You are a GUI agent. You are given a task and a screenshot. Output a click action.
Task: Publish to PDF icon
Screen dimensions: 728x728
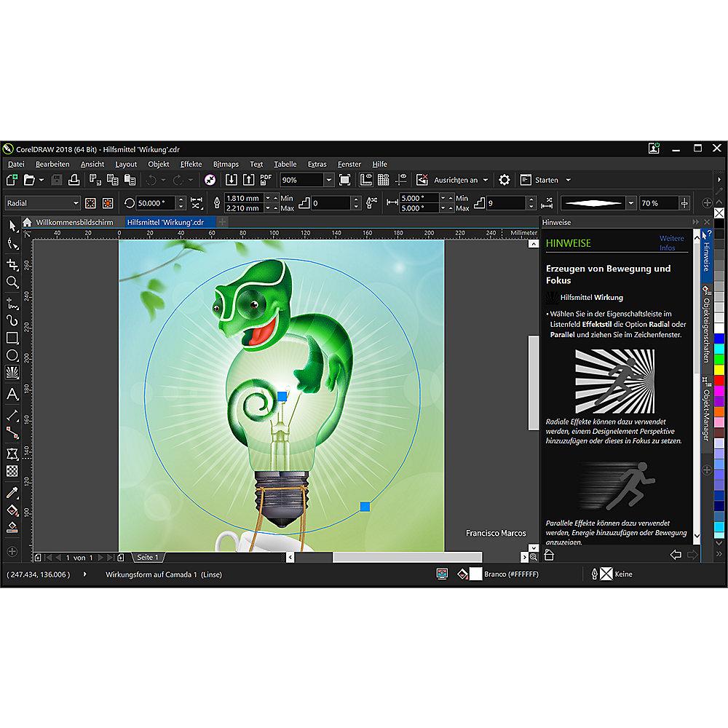click(266, 180)
